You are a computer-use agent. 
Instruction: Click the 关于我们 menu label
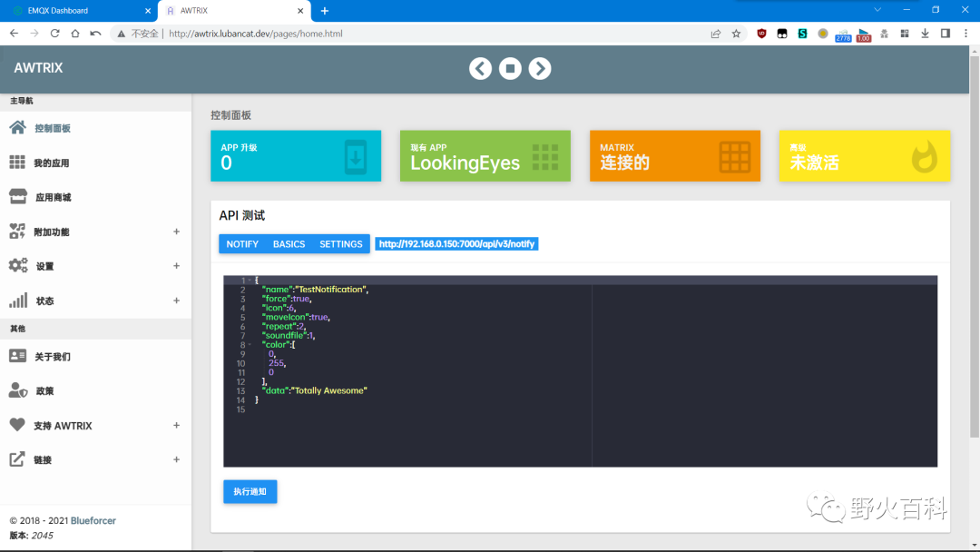(x=53, y=357)
